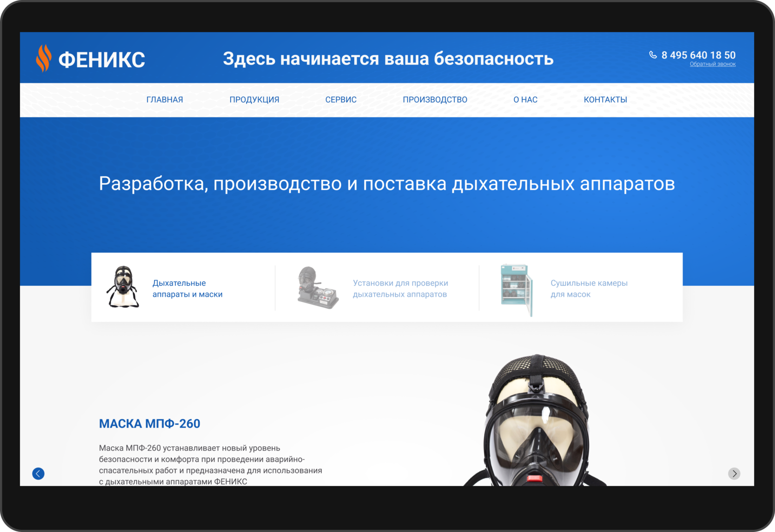
Task: Click the phone number 8 495 640 18 50
Action: point(698,55)
